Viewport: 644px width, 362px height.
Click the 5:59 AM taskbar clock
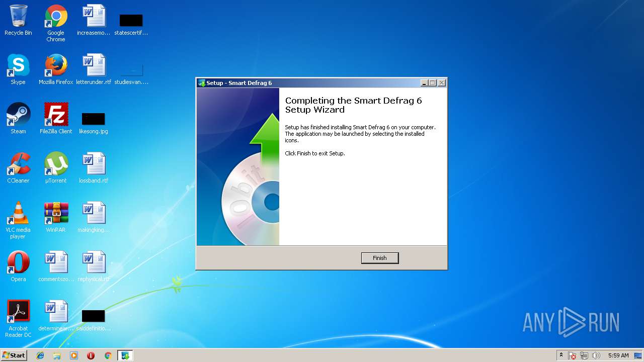pos(618,355)
